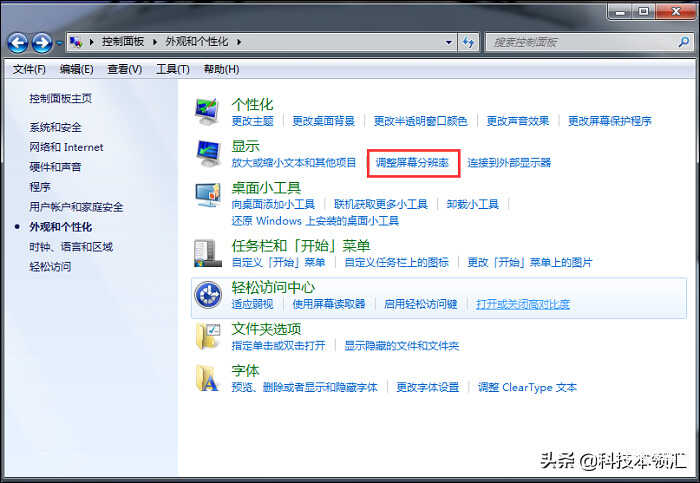Screen dimensions: 700x483
Task: Select 用户帐户和家庭安全 in sidebar
Action: (x=76, y=207)
